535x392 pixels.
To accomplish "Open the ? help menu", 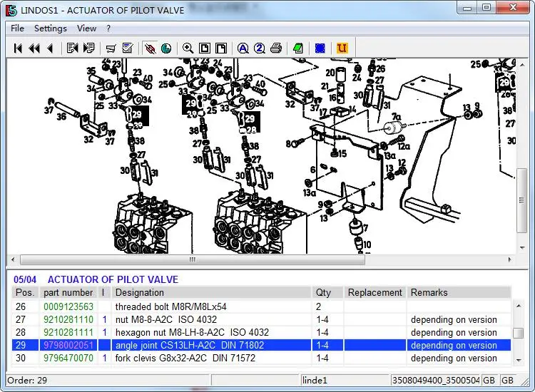I will 108,29.
